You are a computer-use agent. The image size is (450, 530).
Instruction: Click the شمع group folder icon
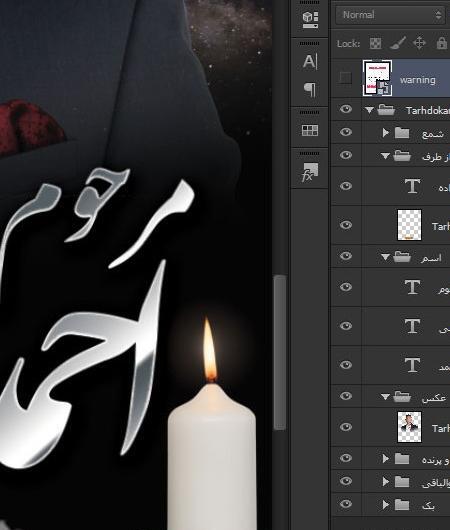point(402,132)
